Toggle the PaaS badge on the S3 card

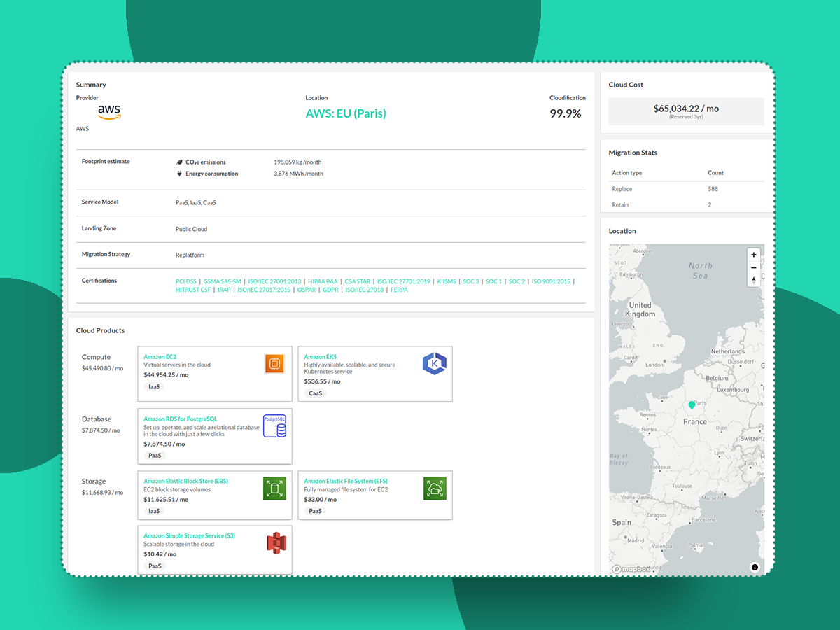click(x=153, y=566)
